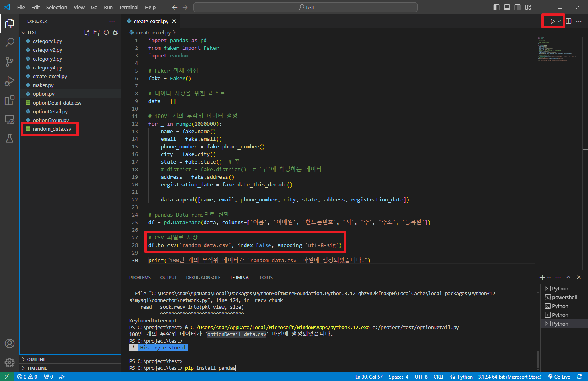The image size is (588, 381).
Task: Open Explorer views and more actions menu
Action: click(112, 21)
